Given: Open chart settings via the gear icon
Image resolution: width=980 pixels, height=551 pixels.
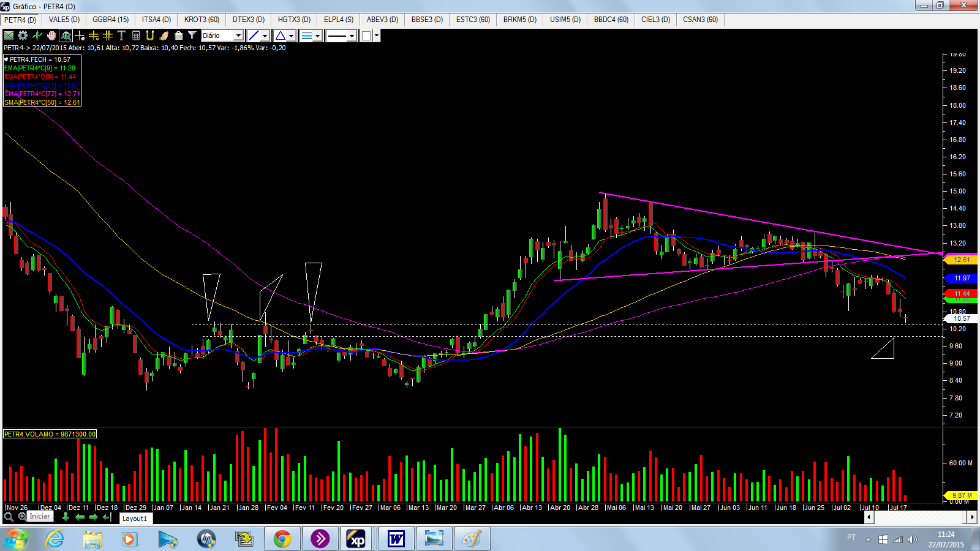Looking at the screenshot, I should 23,36.
